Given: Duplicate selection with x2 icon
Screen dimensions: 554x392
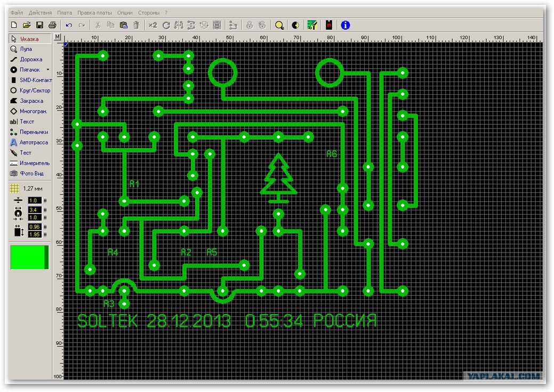Looking at the screenshot, I should (152, 25).
